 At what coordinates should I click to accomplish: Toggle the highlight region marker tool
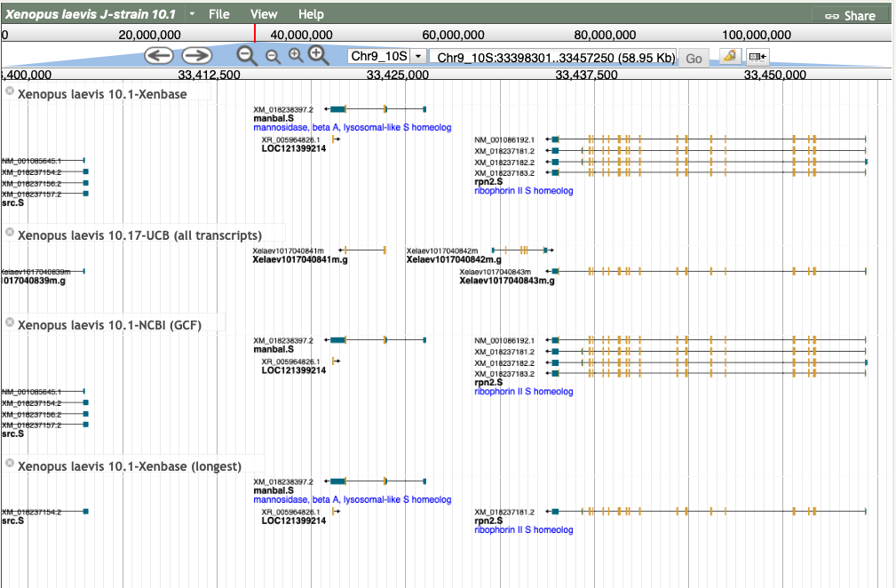pyautogui.click(x=729, y=57)
